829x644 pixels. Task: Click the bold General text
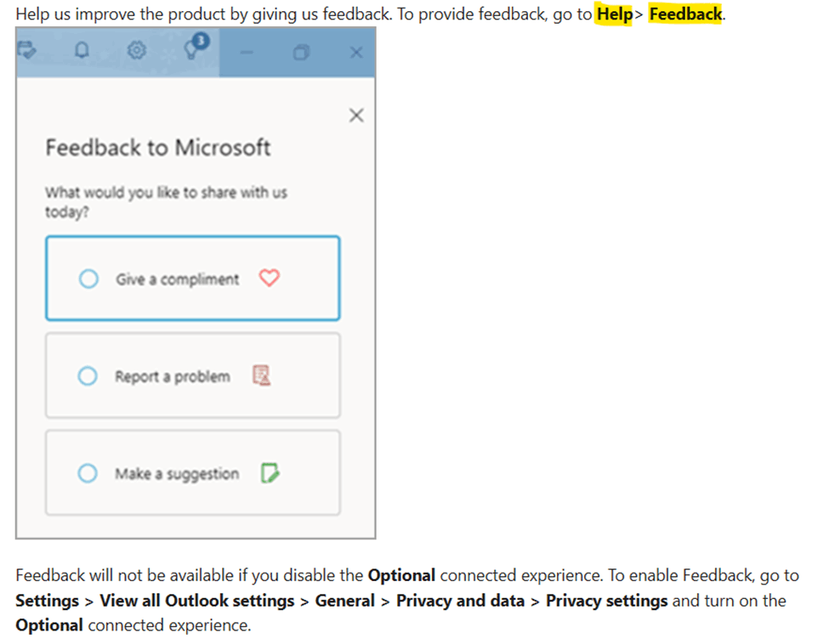(x=344, y=601)
